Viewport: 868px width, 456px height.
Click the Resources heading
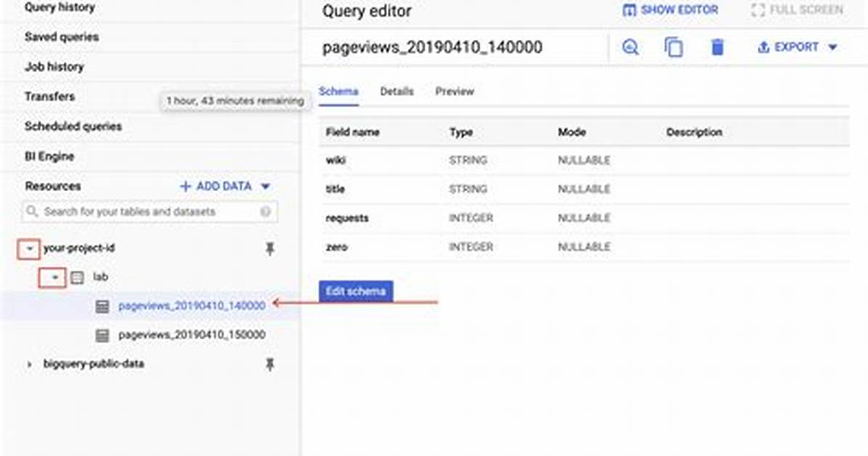[x=52, y=186]
